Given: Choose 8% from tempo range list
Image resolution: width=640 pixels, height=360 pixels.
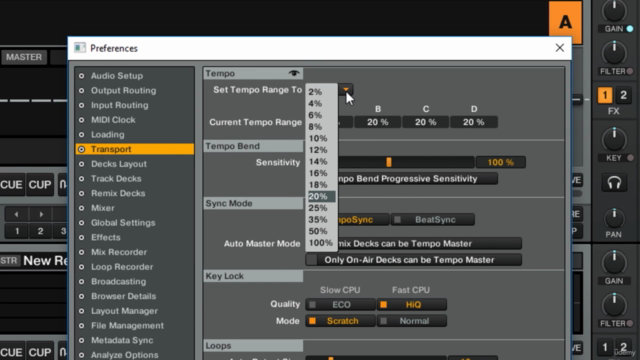Looking at the screenshot, I should 315,127.
